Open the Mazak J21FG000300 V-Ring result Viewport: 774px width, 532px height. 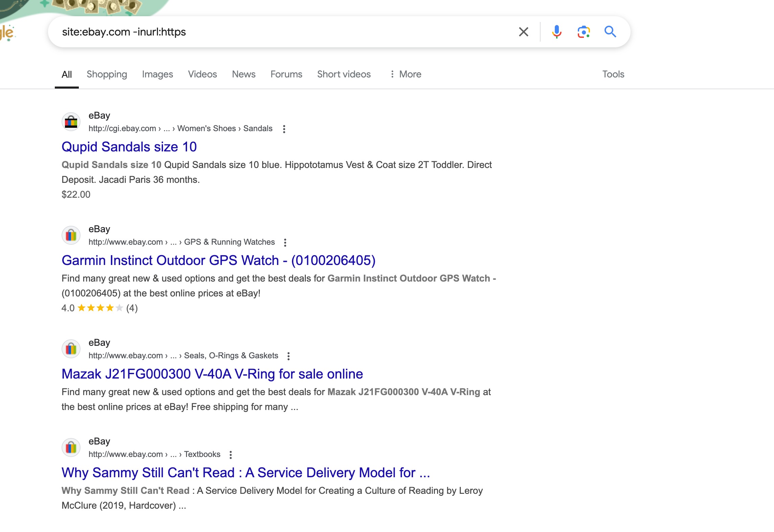[212, 374]
